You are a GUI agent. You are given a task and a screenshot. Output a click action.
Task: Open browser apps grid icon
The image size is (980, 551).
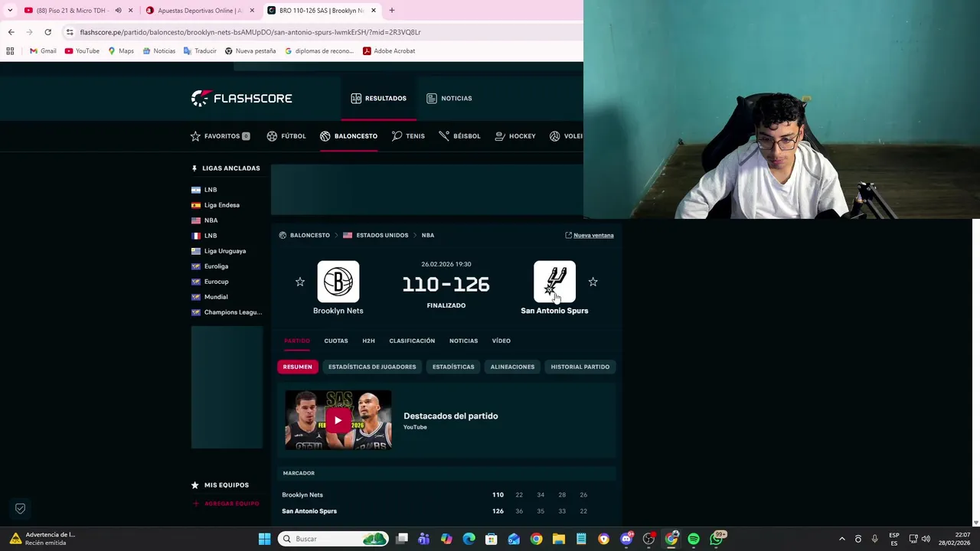click(10, 51)
